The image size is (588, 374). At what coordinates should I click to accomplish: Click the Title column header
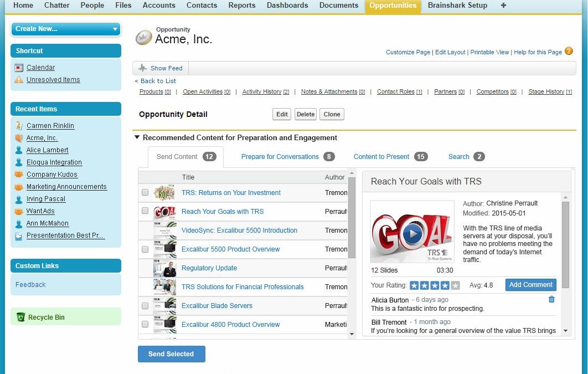188,177
